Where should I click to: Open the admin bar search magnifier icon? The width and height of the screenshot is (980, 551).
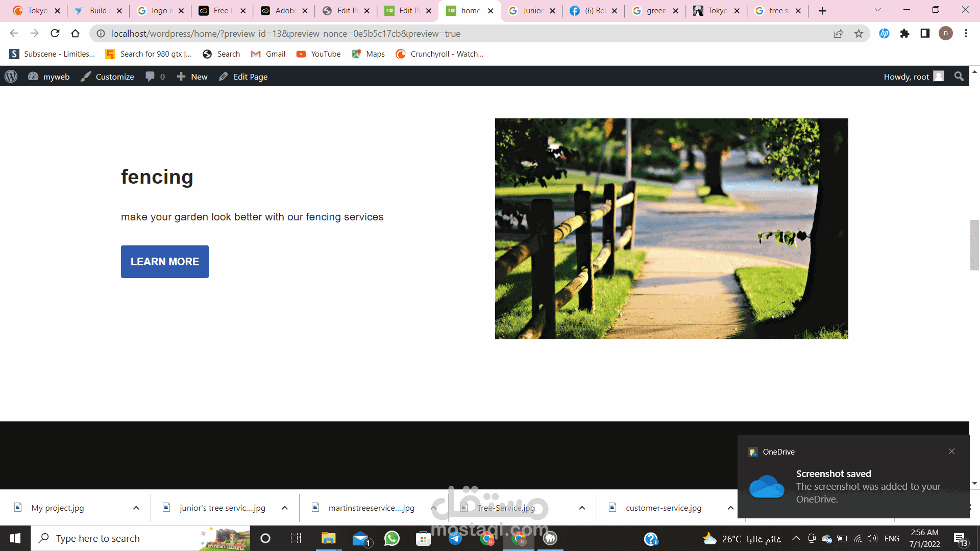click(x=959, y=77)
